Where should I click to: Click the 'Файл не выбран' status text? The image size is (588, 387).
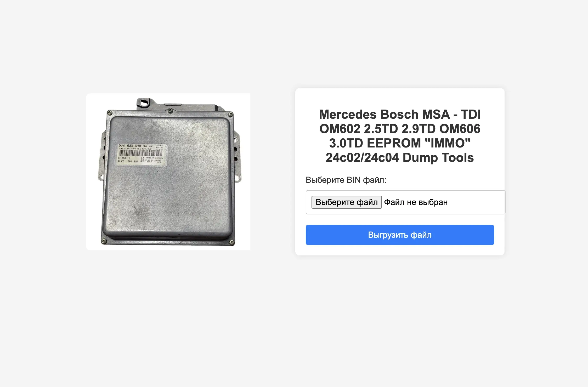416,202
